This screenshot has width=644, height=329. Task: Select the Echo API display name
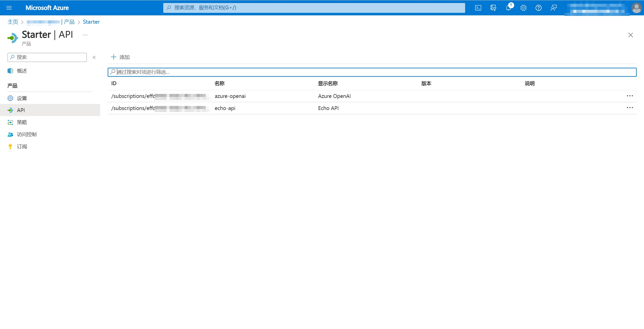328,108
